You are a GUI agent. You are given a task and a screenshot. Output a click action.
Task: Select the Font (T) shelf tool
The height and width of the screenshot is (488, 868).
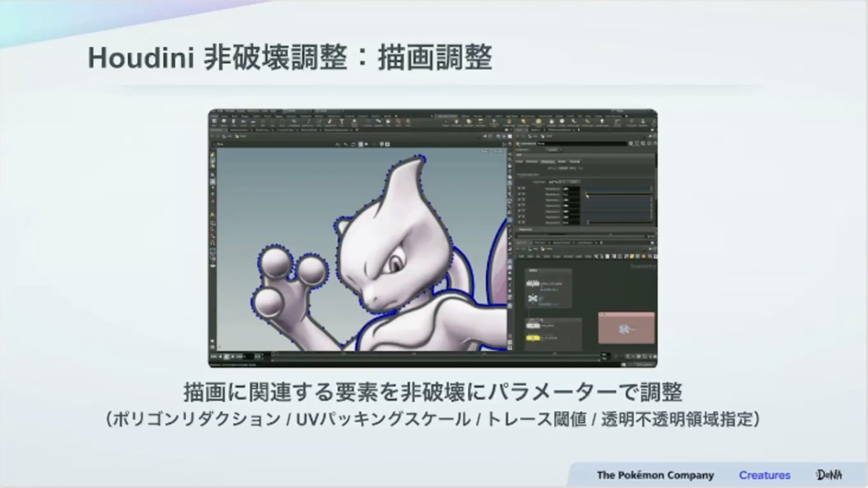341,121
